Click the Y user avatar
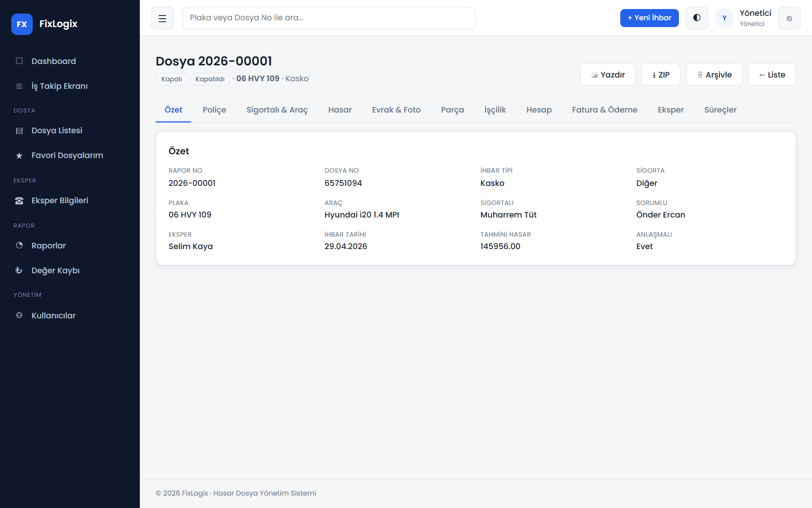812x508 pixels. (724, 18)
